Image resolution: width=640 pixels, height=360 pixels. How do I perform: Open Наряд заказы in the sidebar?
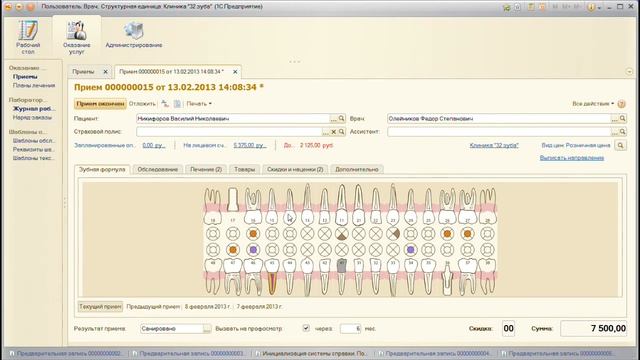tap(32, 118)
